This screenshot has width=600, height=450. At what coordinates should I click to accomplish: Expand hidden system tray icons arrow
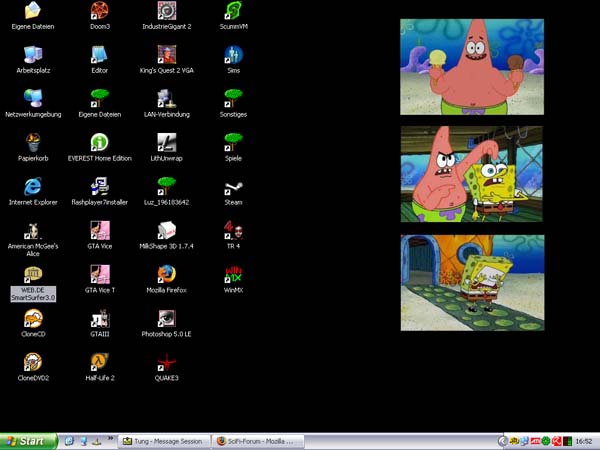pos(502,441)
